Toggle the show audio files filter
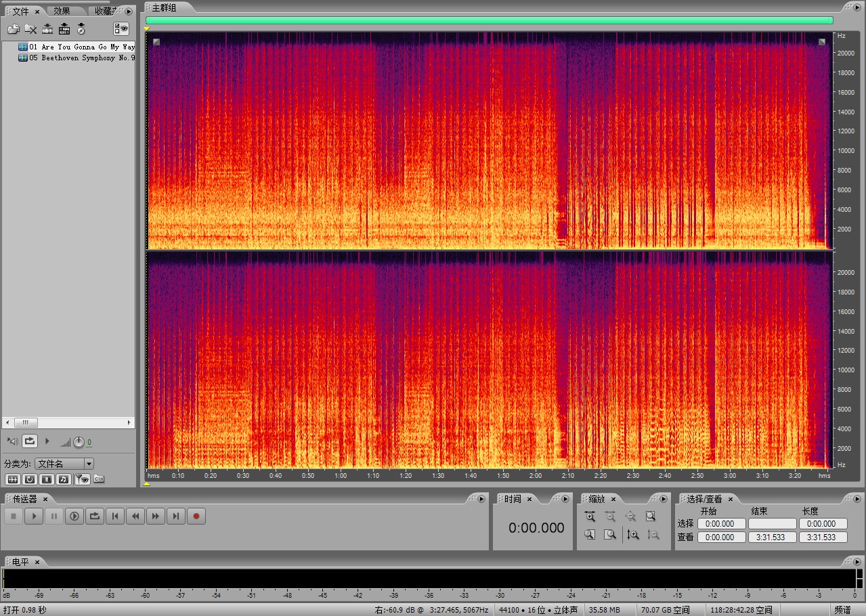 (13, 479)
